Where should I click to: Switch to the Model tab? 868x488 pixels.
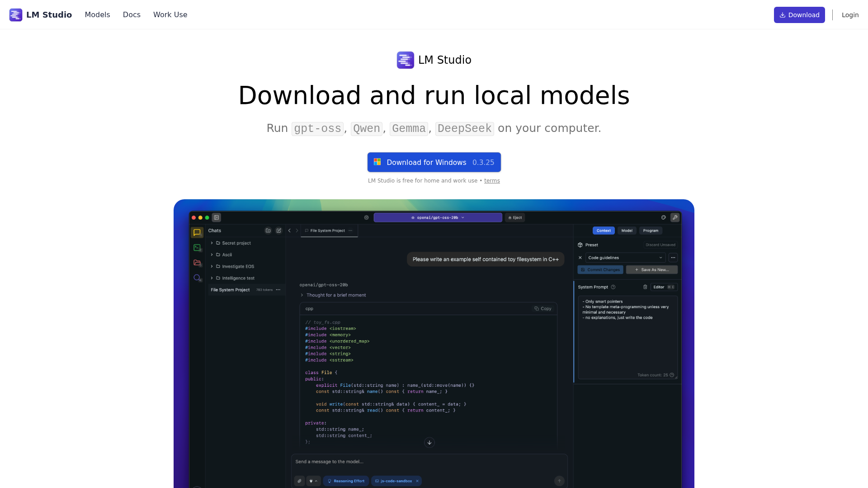tap(627, 230)
